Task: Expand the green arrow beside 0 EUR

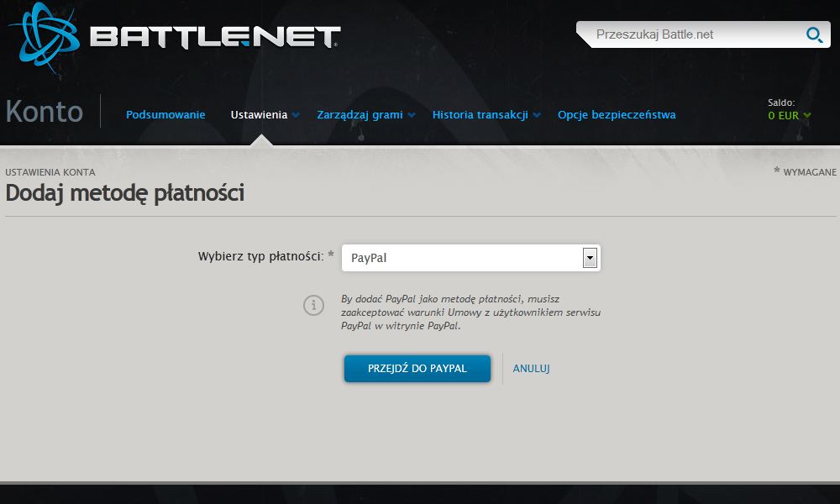Action: click(807, 116)
